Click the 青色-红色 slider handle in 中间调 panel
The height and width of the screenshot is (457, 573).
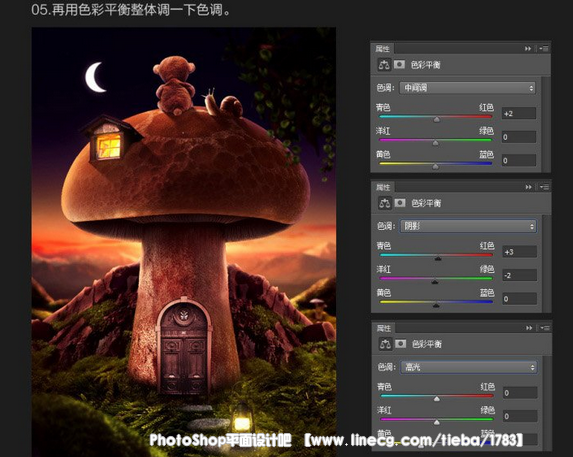pyautogui.click(x=437, y=119)
